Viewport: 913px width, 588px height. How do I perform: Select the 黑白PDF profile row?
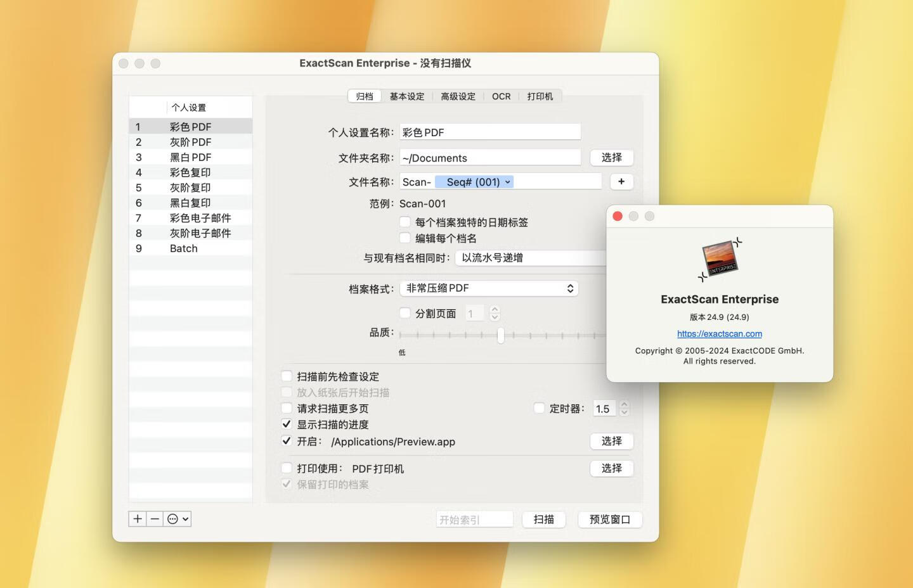click(x=191, y=157)
